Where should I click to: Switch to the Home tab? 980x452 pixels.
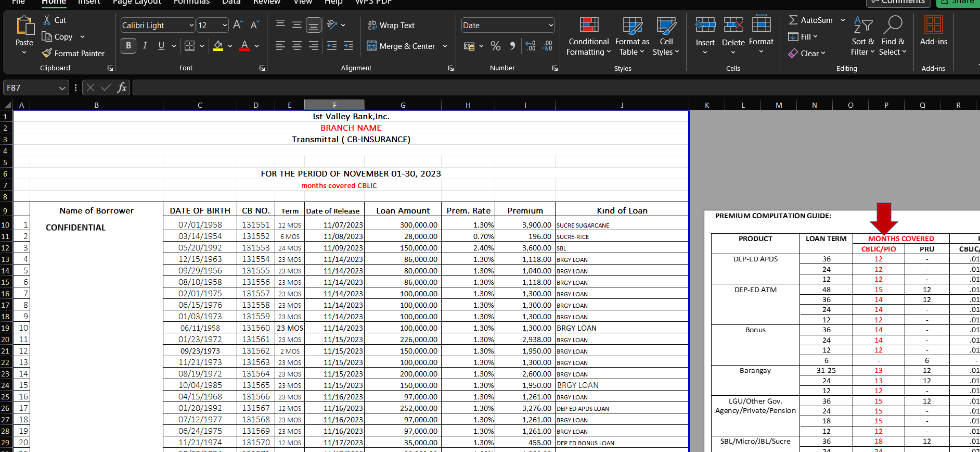point(54,2)
